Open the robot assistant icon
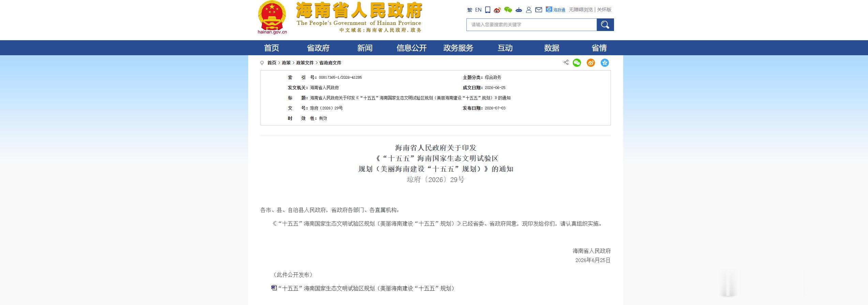 pyautogui.click(x=519, y=10)
